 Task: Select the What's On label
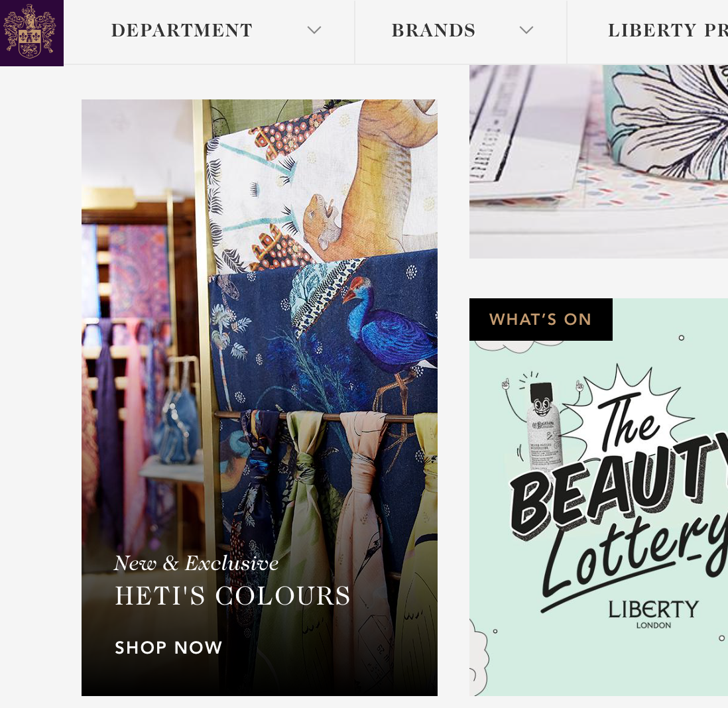point(541,320)
